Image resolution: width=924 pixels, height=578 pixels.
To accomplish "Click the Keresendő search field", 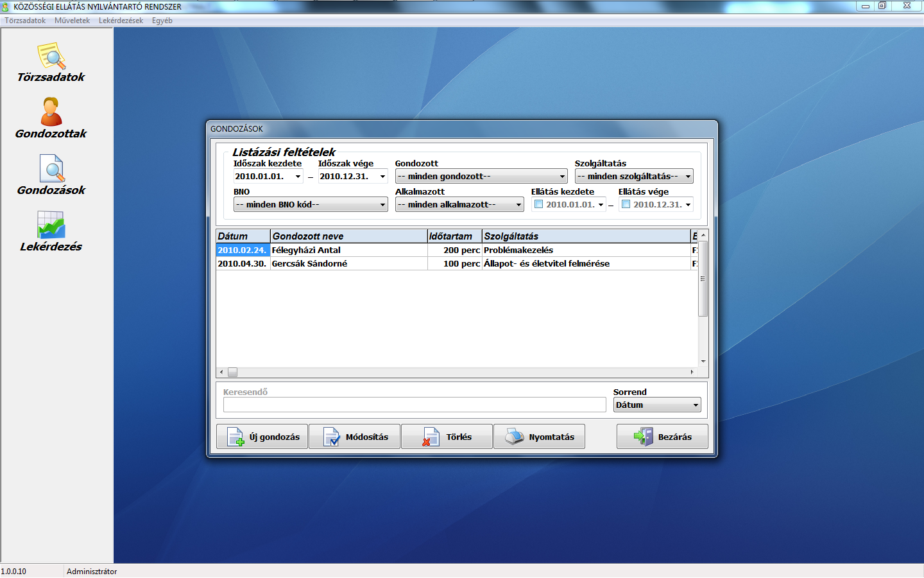I will (415, 405).
